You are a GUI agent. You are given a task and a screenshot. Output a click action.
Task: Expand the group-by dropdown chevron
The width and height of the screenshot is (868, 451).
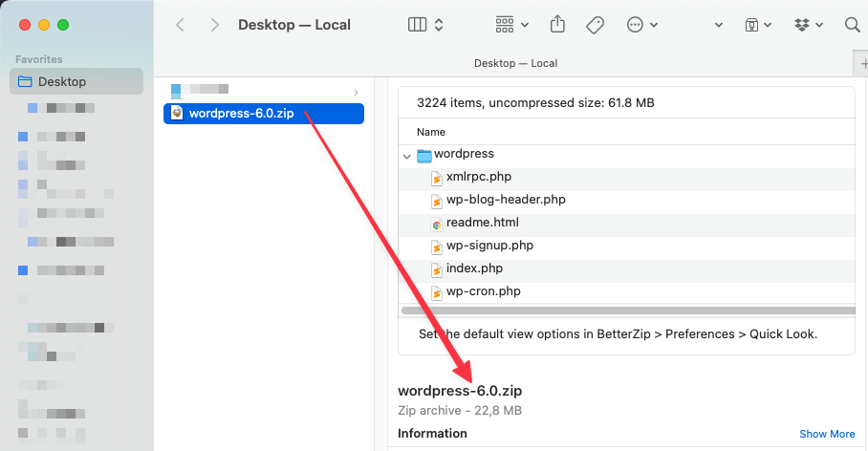[525, 25]
